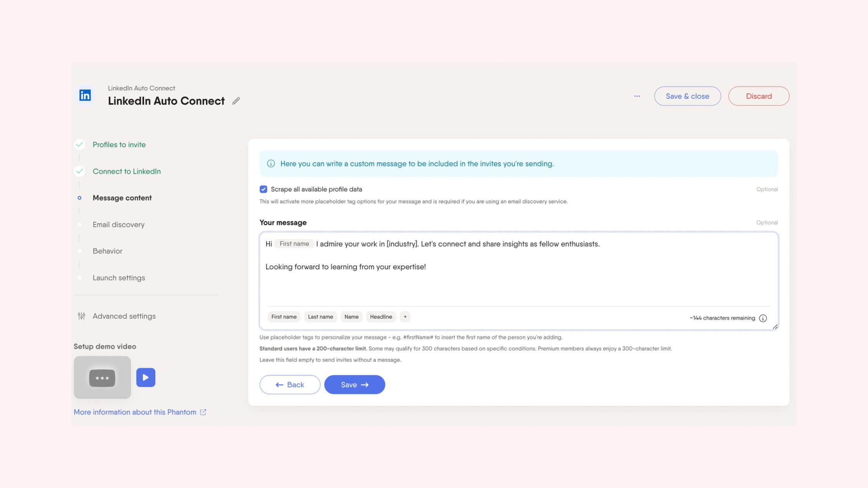Play the setup demo video
Viewport: 868px width, 488px height.
pos(146,377)
